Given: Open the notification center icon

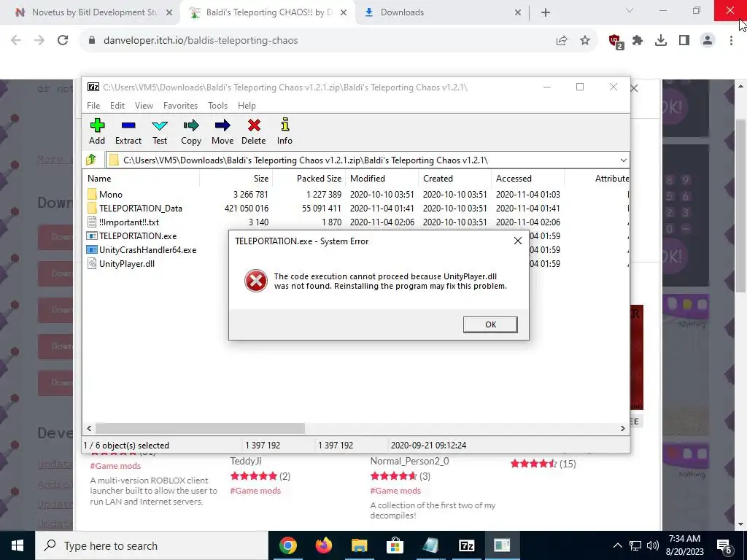Looking at the screenshot, I should tap(724, 545).
